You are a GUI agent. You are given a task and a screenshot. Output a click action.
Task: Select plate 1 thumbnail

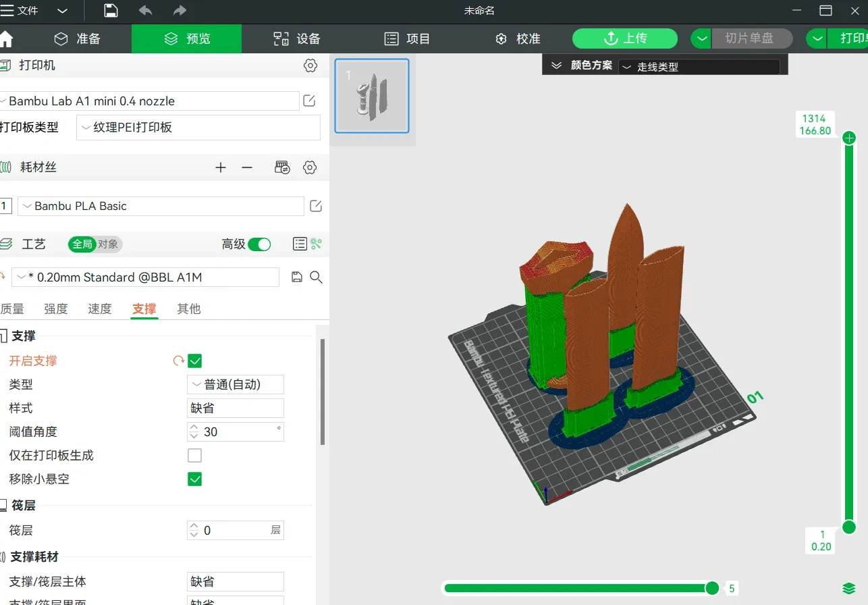tap(372, 96)
